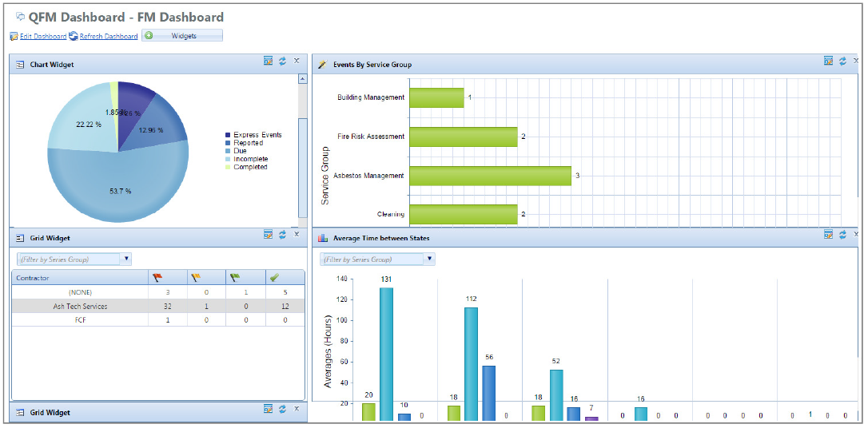Sort grid by green checkmark column

click(285, 278)
